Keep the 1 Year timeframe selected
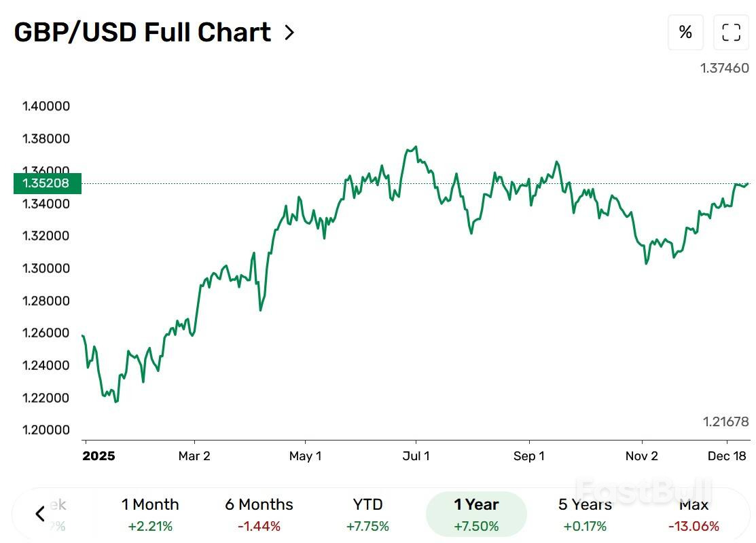 (x=476, y=513)
